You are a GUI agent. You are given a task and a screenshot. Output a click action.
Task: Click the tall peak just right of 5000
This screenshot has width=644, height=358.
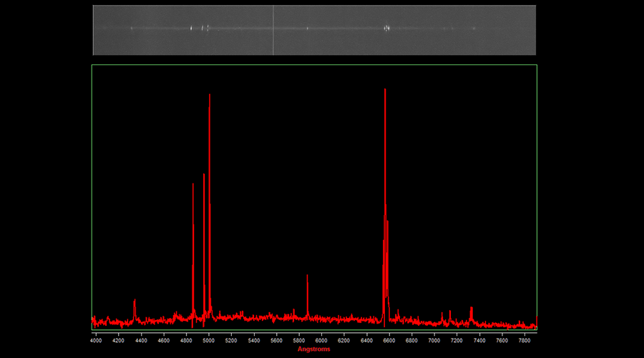click(x=209, y=100)
